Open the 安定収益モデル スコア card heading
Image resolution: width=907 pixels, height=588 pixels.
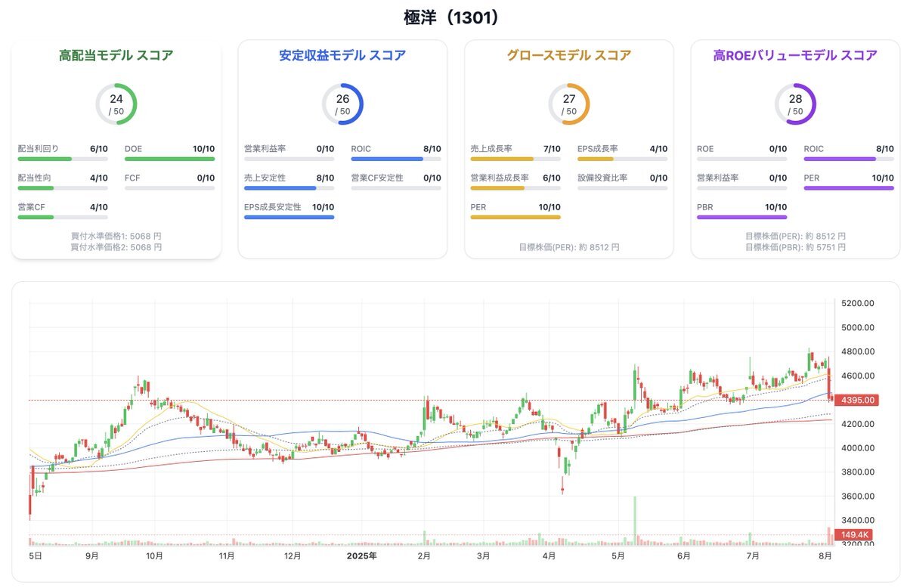pos(342,55)
